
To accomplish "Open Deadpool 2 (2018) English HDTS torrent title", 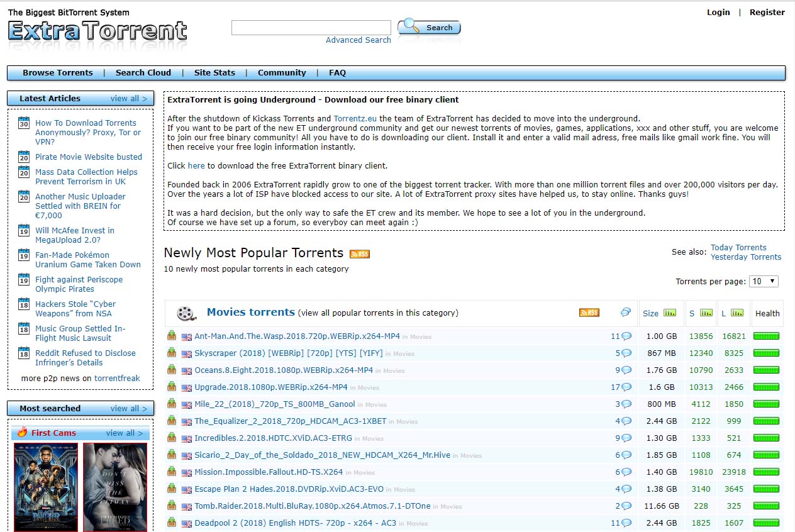I will pyautogui.click(x=296, y=523).
